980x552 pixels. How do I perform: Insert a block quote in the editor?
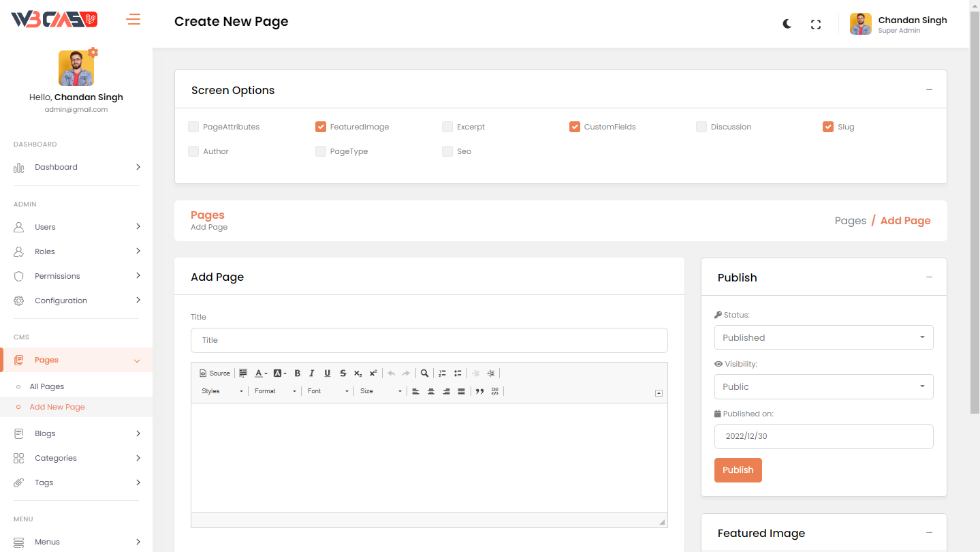pos(479,391)
